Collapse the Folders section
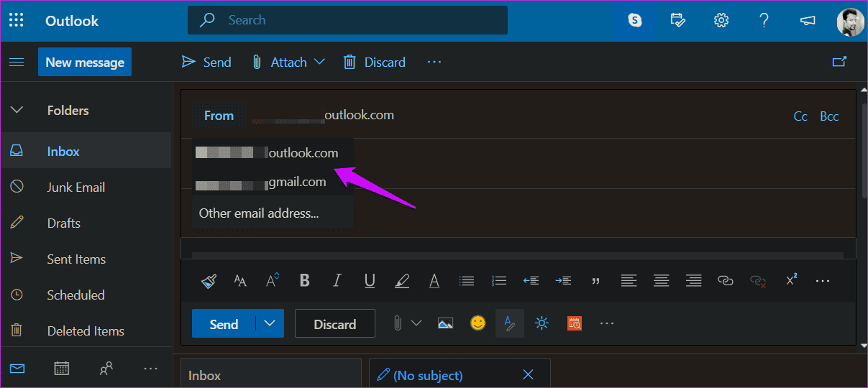868x388 pixels. pos(17,111)
